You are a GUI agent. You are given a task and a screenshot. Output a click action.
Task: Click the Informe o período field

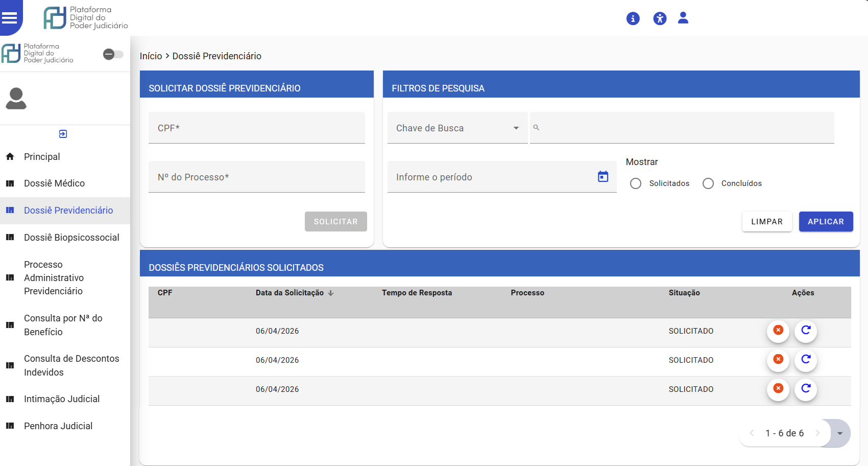(x=502, y=177)
